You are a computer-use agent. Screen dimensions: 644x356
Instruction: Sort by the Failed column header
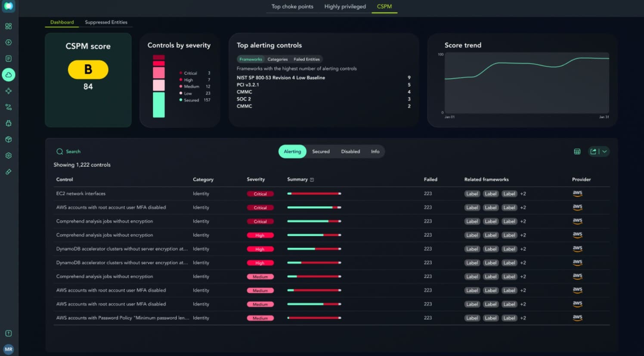(x=430, y=180)
